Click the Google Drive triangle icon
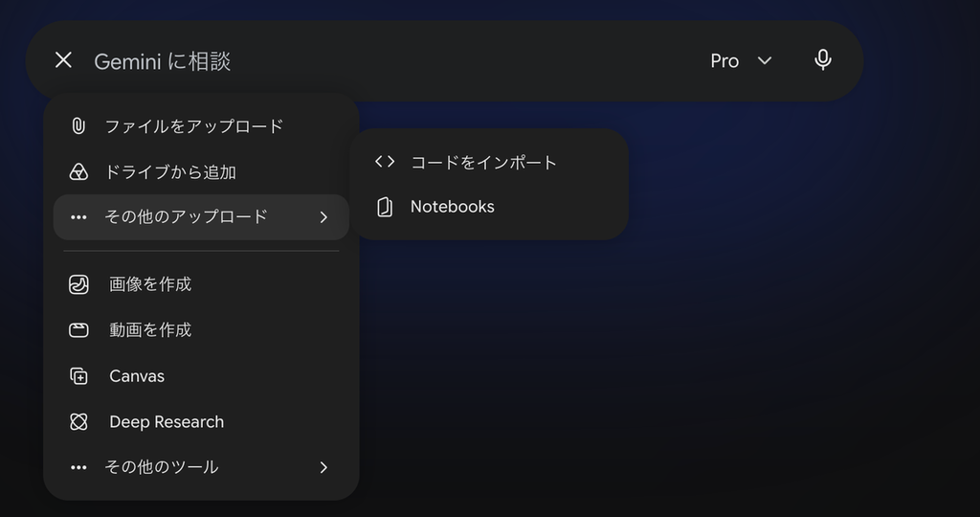The width and height of the screenshot is (980, 517). point(78,172)
